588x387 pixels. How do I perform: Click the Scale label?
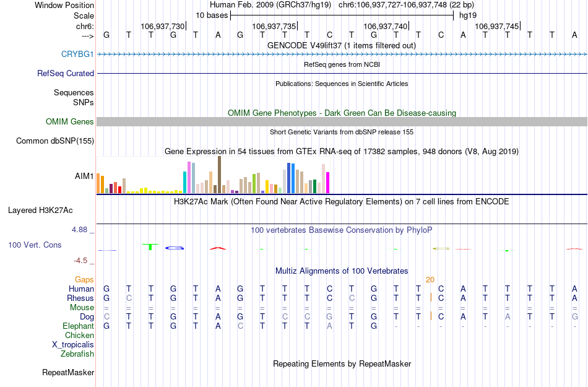click(84, 15)
